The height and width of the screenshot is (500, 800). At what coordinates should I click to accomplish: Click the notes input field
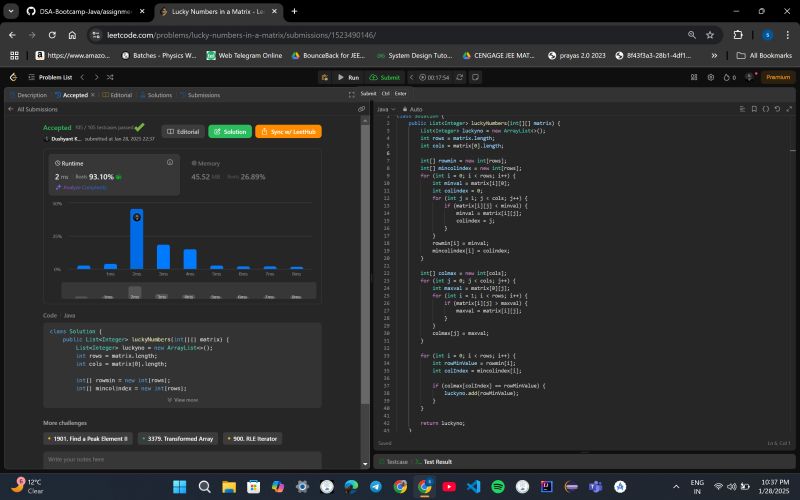click(x=182, y=460)
